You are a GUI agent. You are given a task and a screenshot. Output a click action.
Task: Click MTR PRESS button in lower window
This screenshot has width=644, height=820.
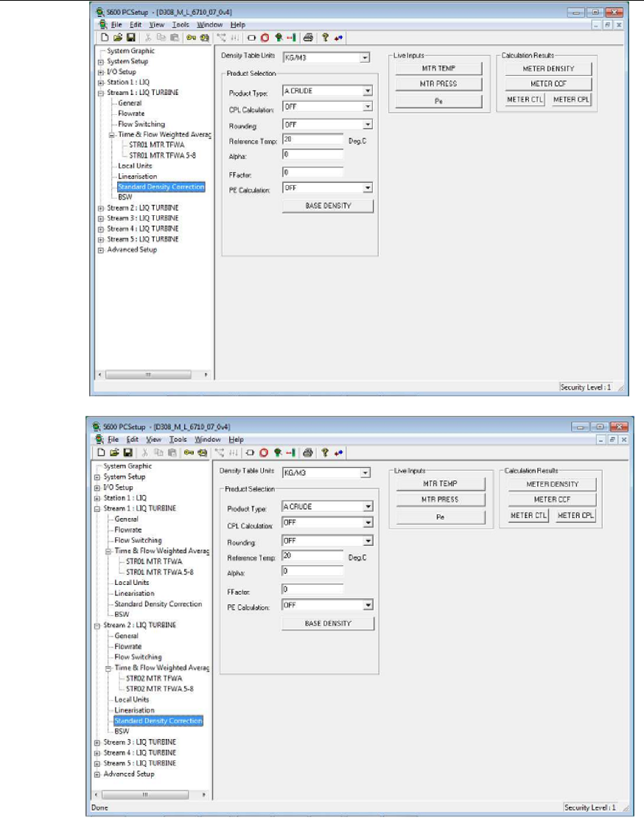pos(440,500)
